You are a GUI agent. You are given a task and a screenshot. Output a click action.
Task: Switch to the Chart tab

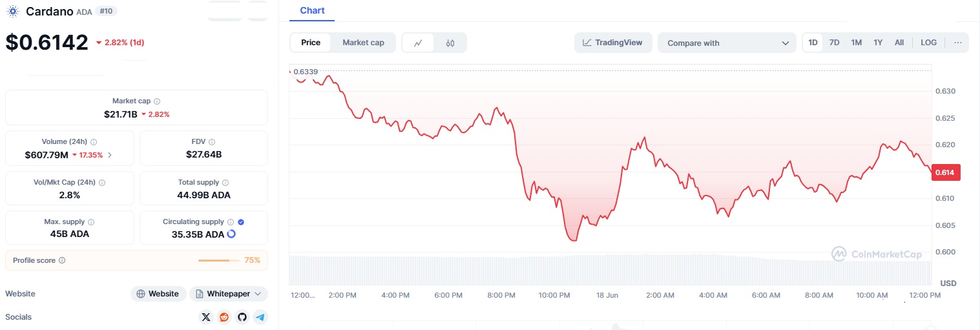coord(313,11)
